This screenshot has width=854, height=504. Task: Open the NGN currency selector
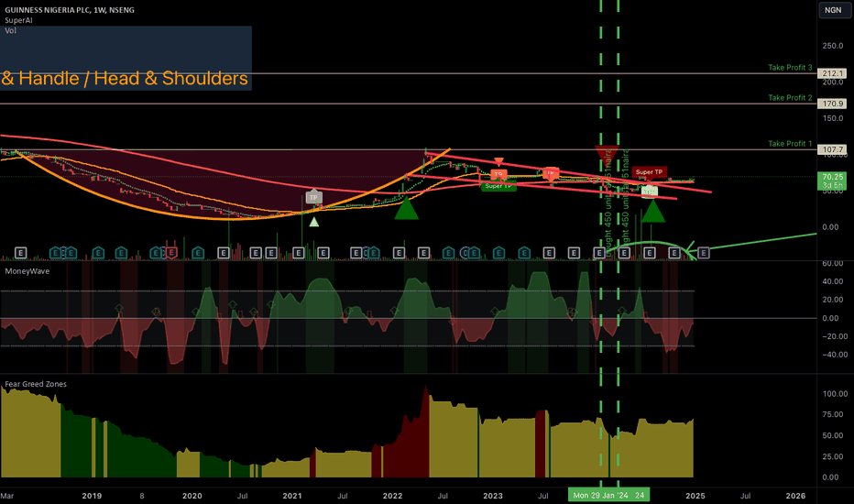(833, 10)
